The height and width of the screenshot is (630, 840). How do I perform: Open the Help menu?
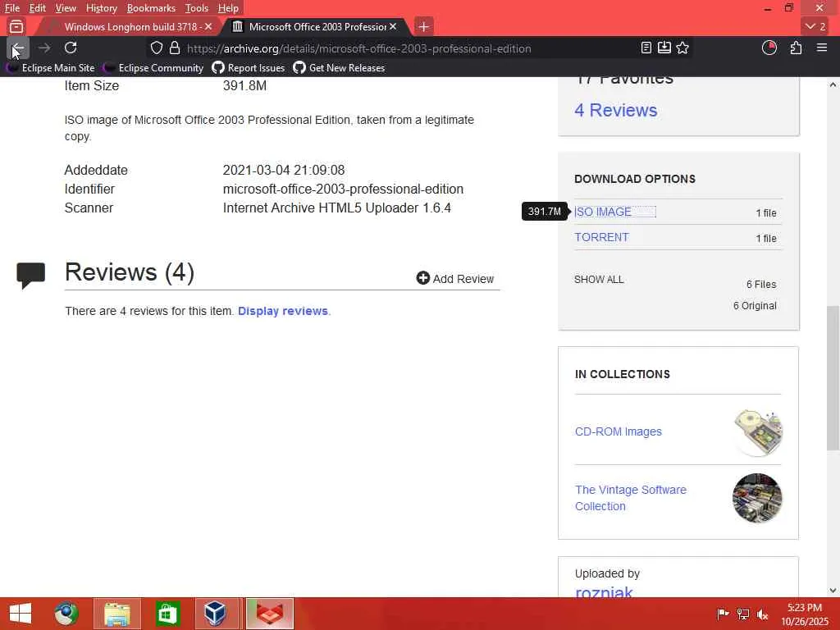click(x=228, y=8)
